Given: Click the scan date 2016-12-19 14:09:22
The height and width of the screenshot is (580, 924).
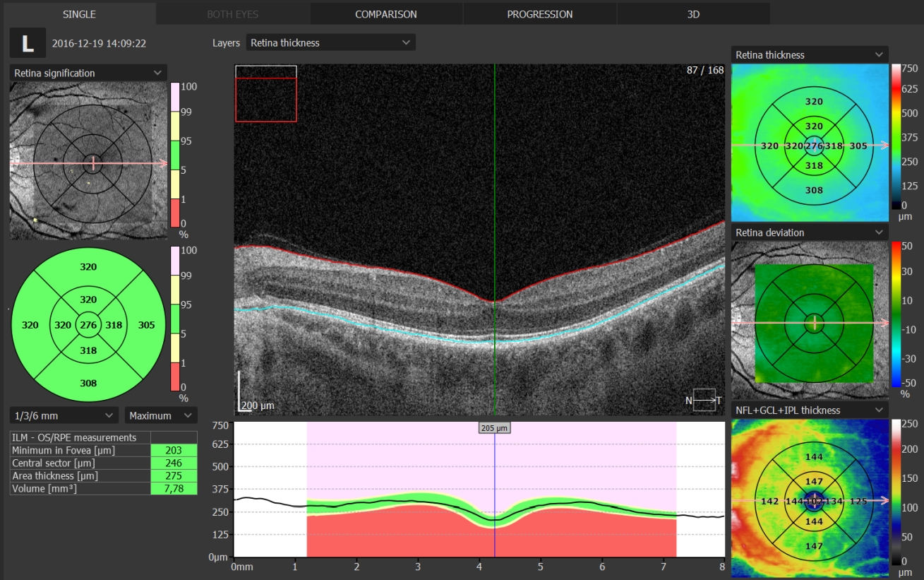Looking at the screenshot, I should tap(99, 43).
